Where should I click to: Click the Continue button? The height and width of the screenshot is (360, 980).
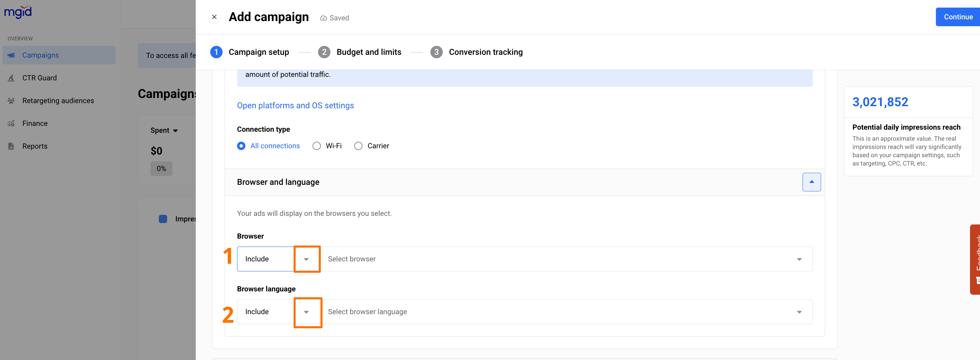(957, 17)
